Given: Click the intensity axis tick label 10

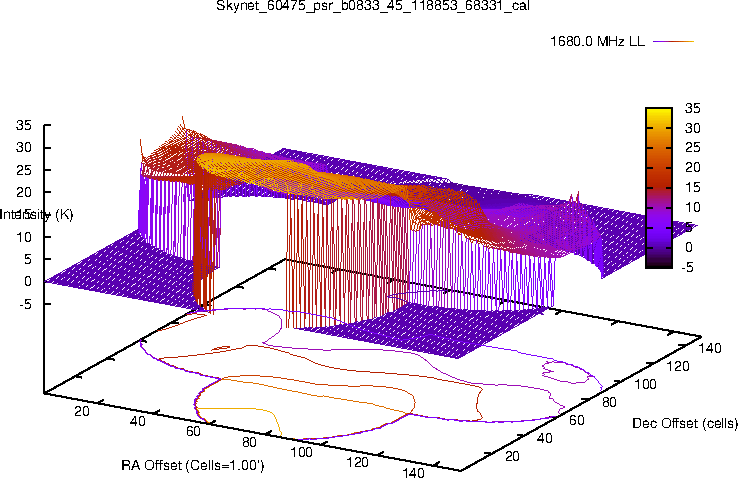Looking at the screenshot, I should click(x=24, y=237).
